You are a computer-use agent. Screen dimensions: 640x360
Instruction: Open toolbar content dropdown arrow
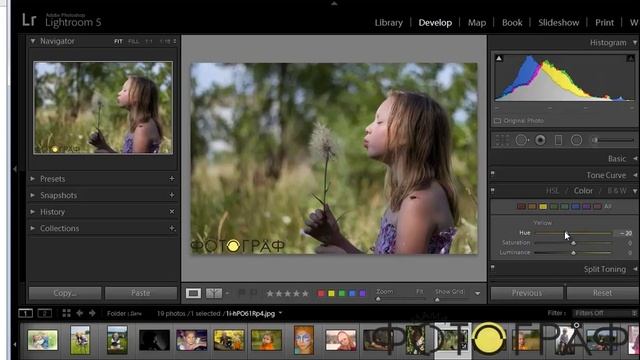pyautogui.click(x=477, y=293)
